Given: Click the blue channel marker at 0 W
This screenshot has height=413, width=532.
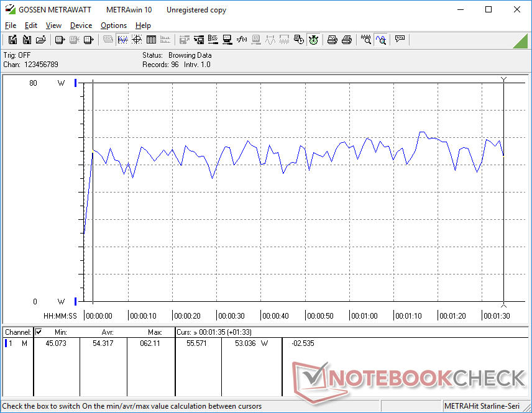Looking at the screenshot, I should tap(76, 301).
